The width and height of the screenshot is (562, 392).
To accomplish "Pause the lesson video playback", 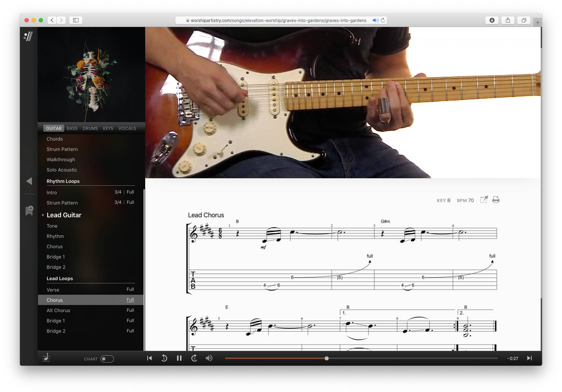I will point(179,358).
